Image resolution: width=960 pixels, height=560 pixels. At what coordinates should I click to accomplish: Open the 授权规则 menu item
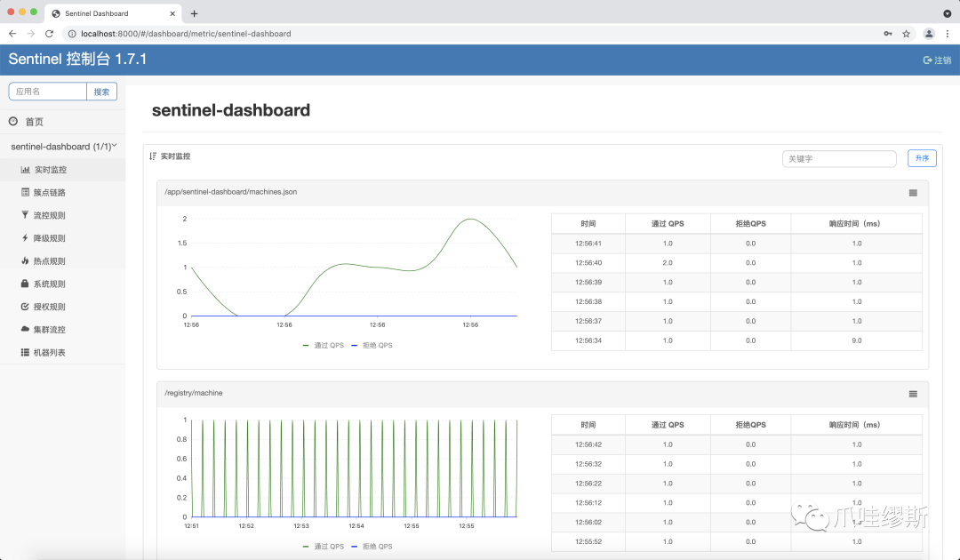62,307
